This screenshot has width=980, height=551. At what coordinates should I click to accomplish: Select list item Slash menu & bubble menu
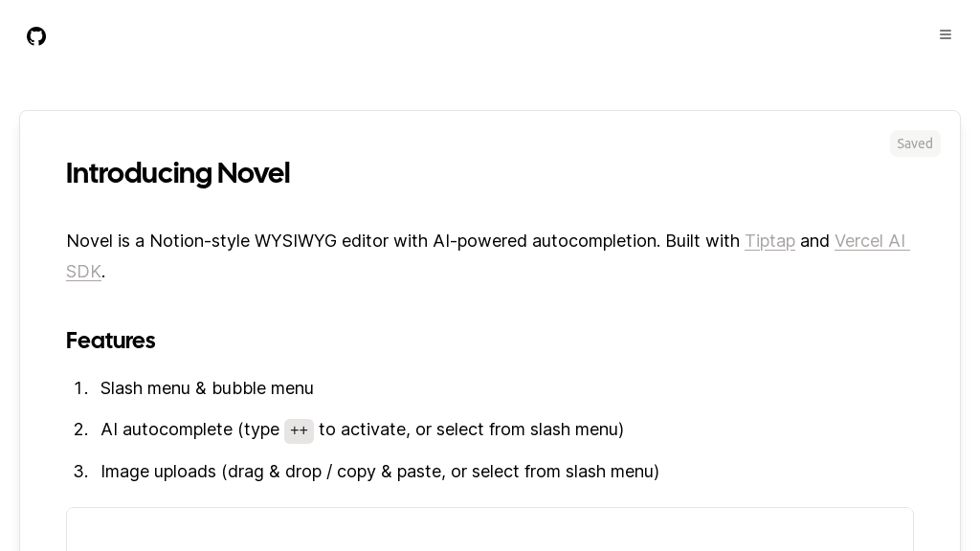[x=207, y=388]
